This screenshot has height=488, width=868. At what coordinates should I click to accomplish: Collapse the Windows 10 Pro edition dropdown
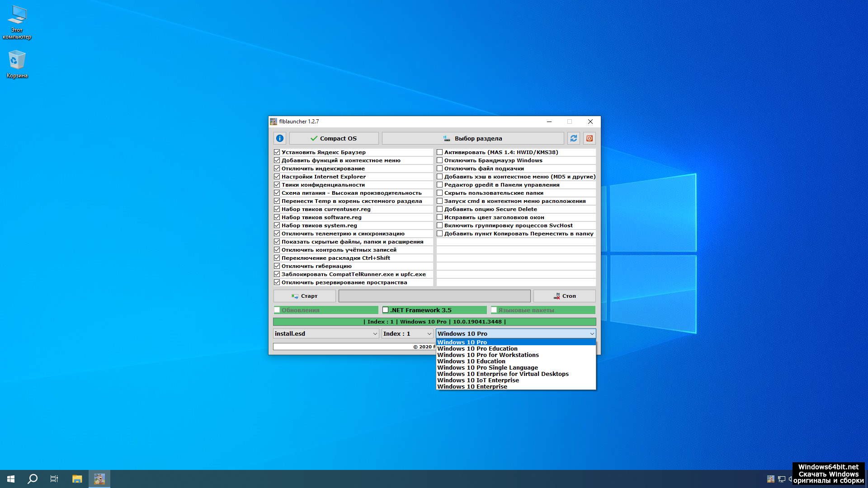(591, 333)
